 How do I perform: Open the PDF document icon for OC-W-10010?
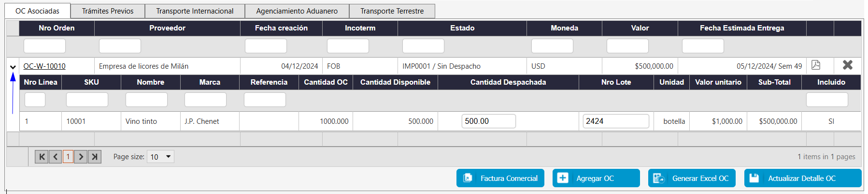coord(816,65)
